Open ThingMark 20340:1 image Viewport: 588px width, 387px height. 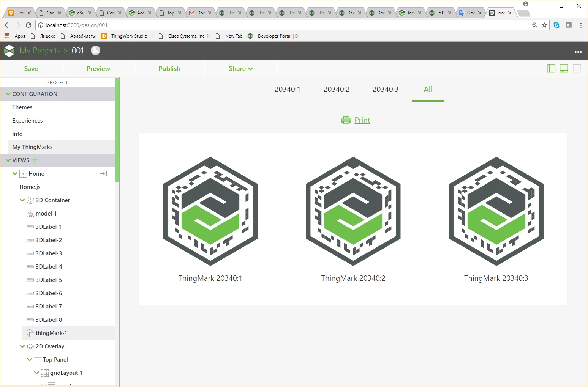(x=210, y=211)
